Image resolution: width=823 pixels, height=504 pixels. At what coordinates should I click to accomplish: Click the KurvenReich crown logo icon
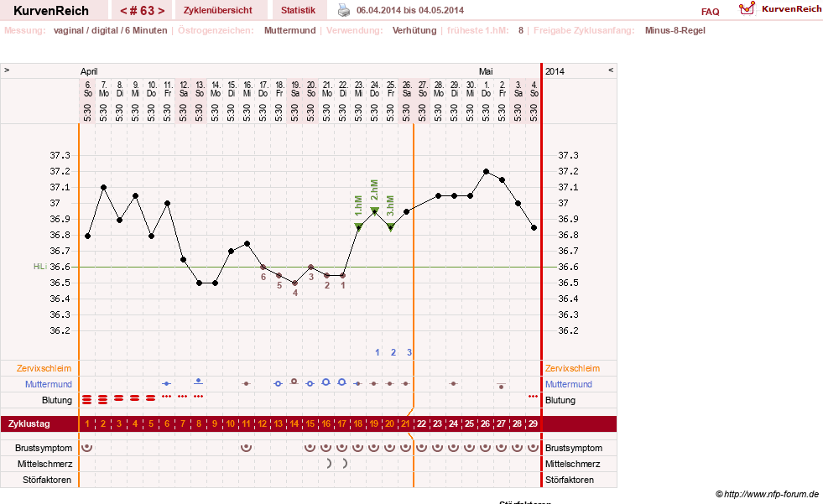tap(747, 8)
